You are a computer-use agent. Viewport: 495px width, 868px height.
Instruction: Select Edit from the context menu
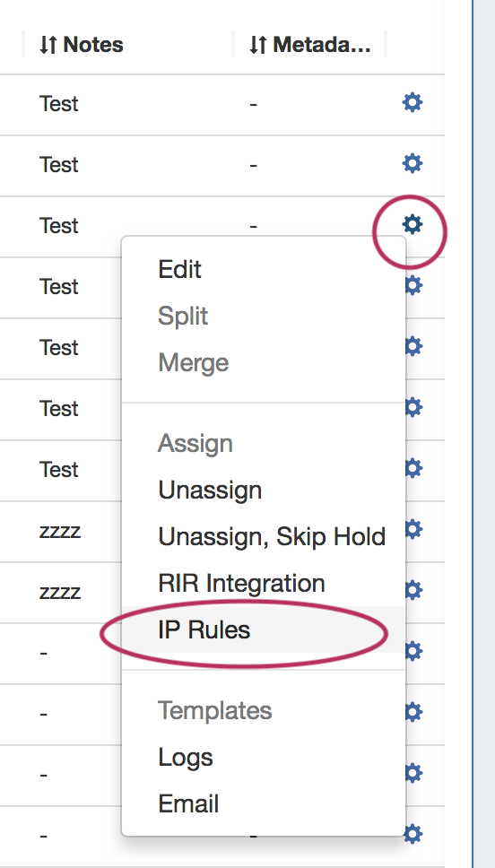click(x=179, y=270)
